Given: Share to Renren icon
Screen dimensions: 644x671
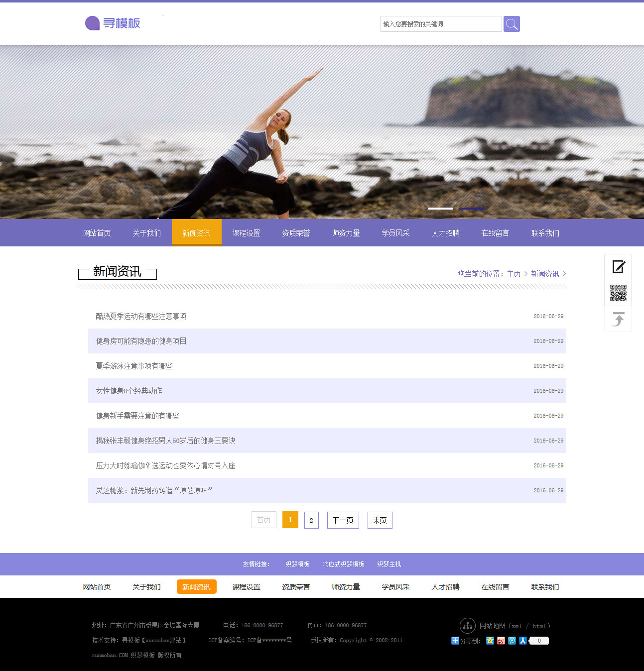Looking at the screenshot, I should tap(522, 641).
